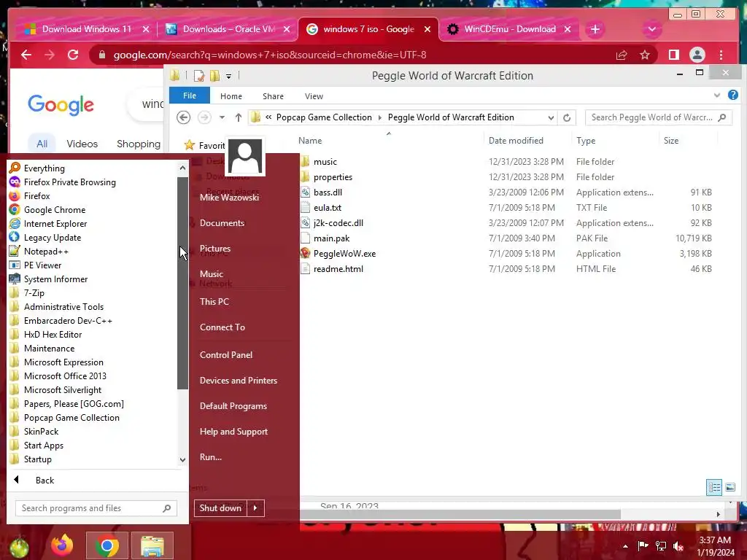Image resolution: width=747 pixels, height=560 pixels.
Task: Click the Shut down button
Action: point(220,508)
